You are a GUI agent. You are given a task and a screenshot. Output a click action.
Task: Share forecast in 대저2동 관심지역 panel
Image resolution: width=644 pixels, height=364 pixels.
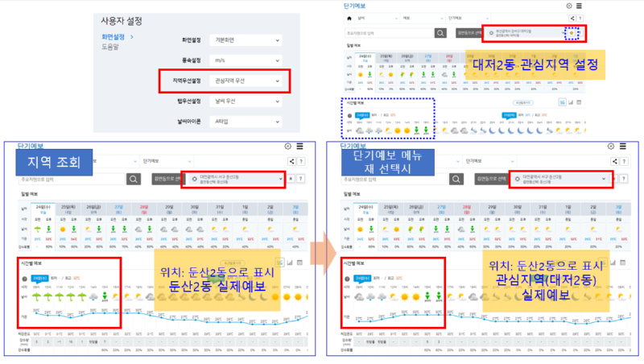(x=572, y=18)
